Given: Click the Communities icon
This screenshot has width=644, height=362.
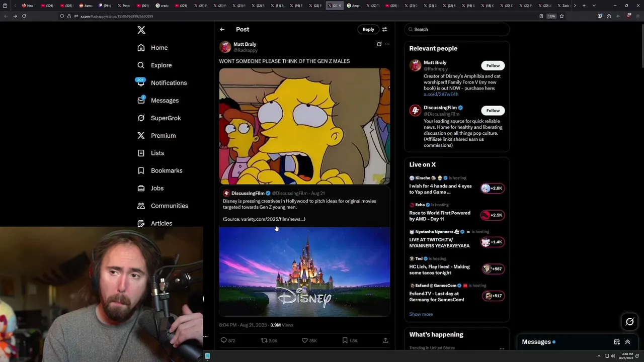Looking at the screenshot, I should (x=141, y=206).
